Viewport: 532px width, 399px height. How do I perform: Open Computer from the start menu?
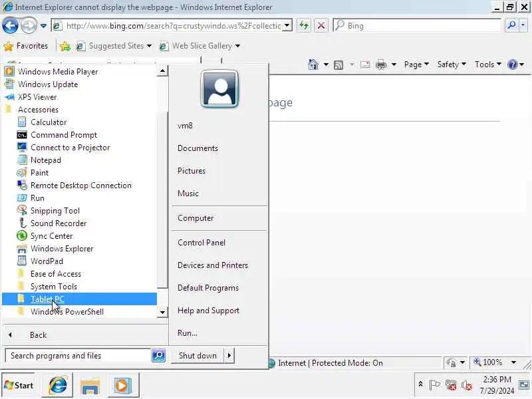196,218
